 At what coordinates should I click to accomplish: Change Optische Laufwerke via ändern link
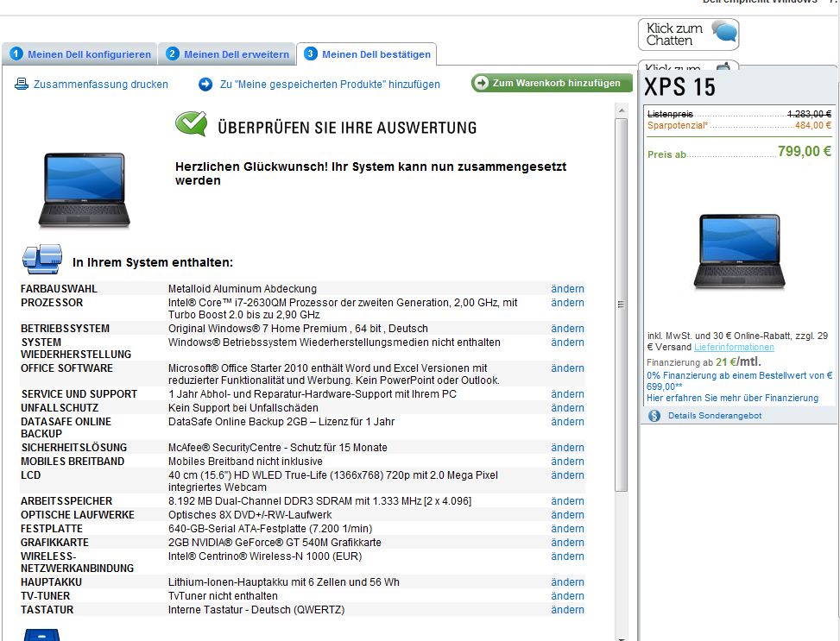click(x=567, y=515)
